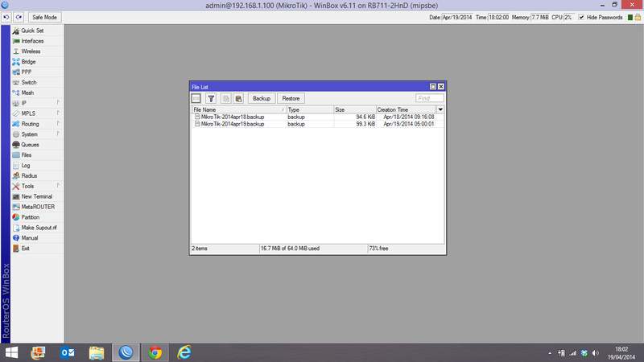The width and height of the screenshot is (644, 362).
Task: Open File Explorer from the taskbar
Action: pos(97,352)
